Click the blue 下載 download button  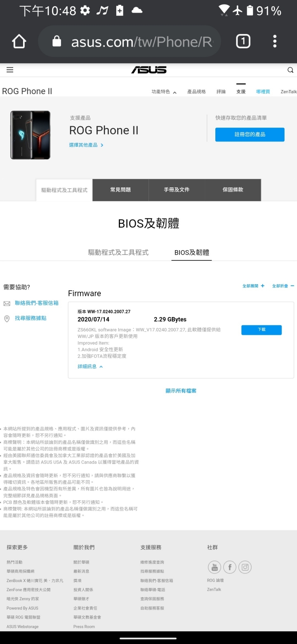coord(262,330)
